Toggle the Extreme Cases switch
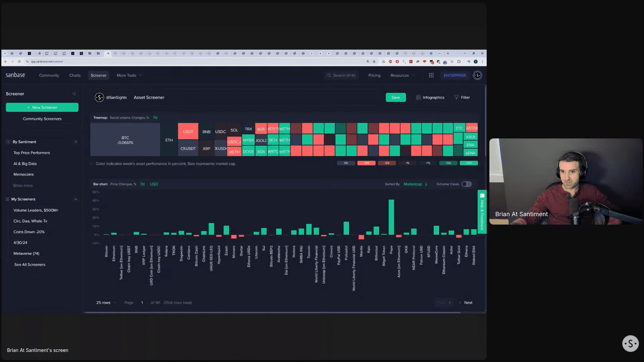Viewport: 644px width, 362px height. (466, 184)
